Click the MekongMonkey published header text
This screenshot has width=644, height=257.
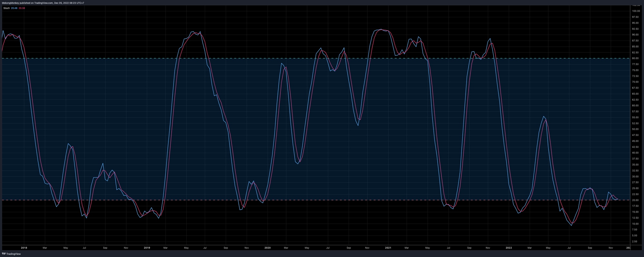pyautogui.click(x=43, y=3)
